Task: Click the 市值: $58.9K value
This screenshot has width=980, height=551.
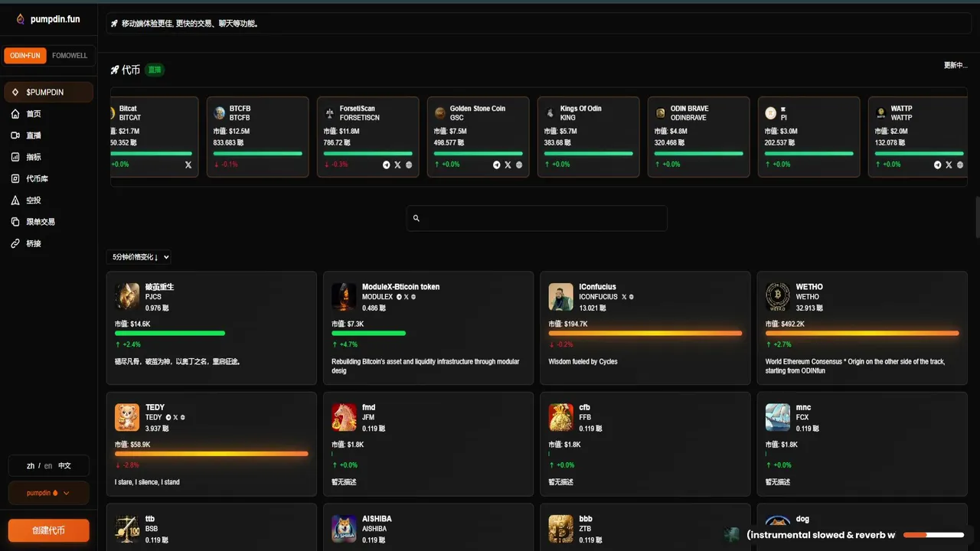Action: (x=132, y=445)
